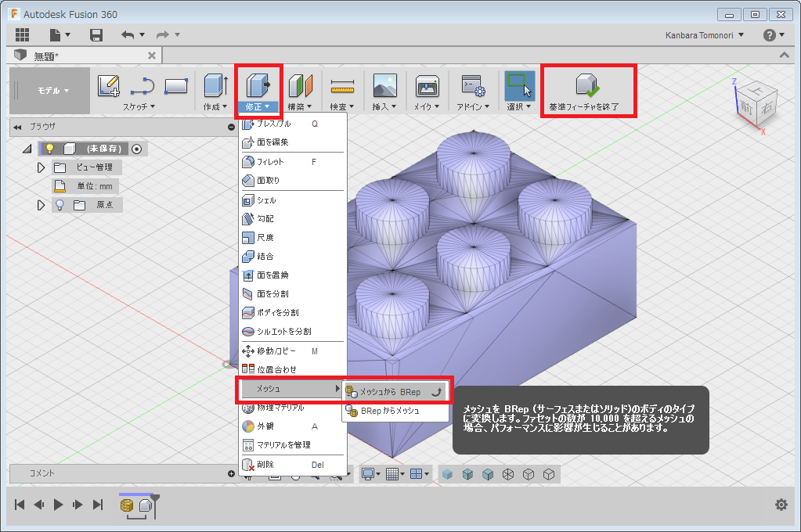Open grid and snaps settings icon
This screenshot has height=532, width=801.
391,474
